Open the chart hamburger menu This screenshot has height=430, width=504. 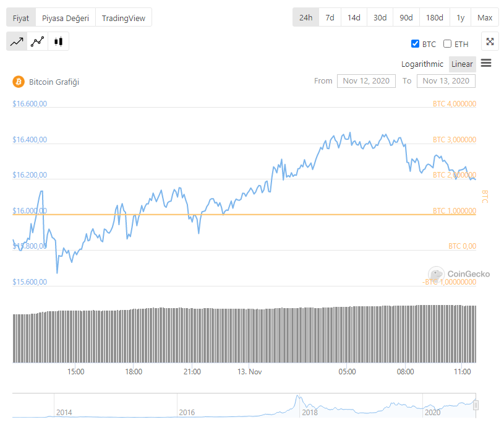pos(485,63)
